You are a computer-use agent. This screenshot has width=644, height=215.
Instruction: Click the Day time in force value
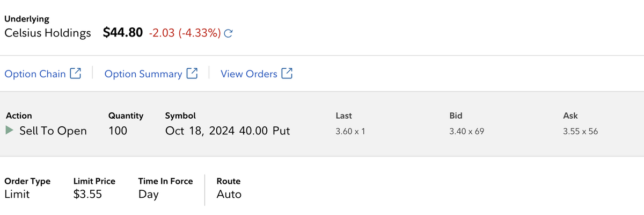point(149,195)
